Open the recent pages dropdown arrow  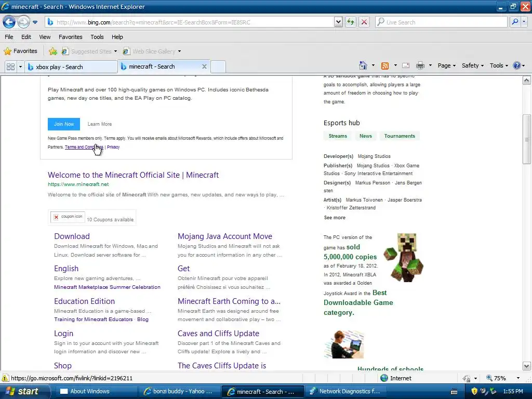[35, 22]
